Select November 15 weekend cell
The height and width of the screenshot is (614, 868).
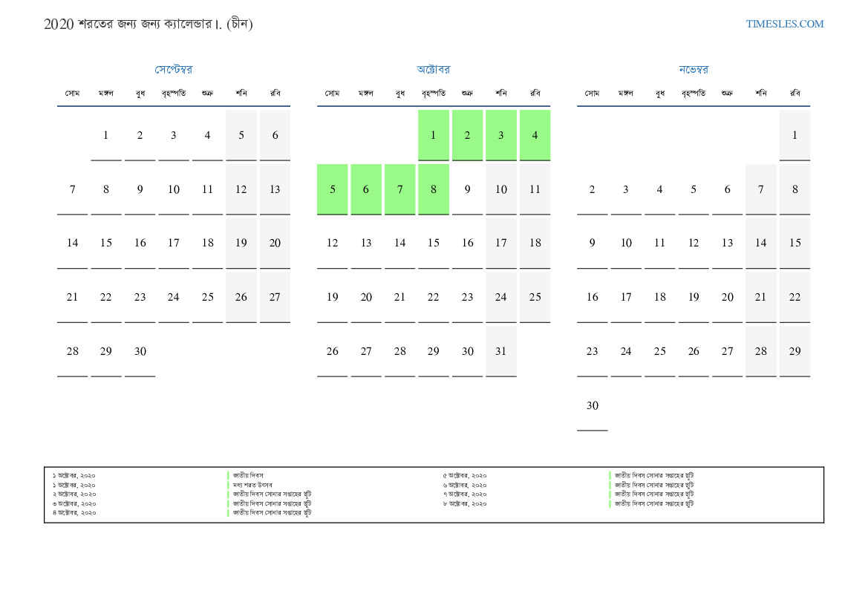[x=795, y=243]
